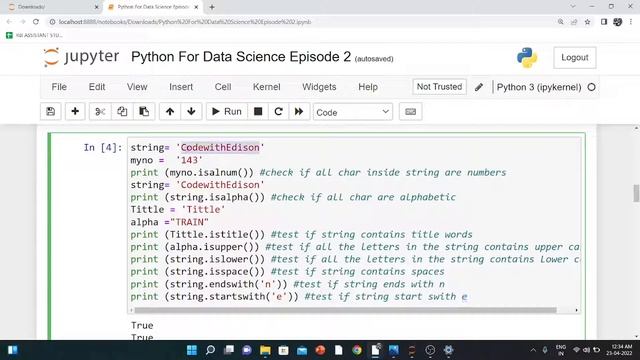Toggle the browser side panel
This screenshot has width=640, height=360.
click(x=604, y=22)
